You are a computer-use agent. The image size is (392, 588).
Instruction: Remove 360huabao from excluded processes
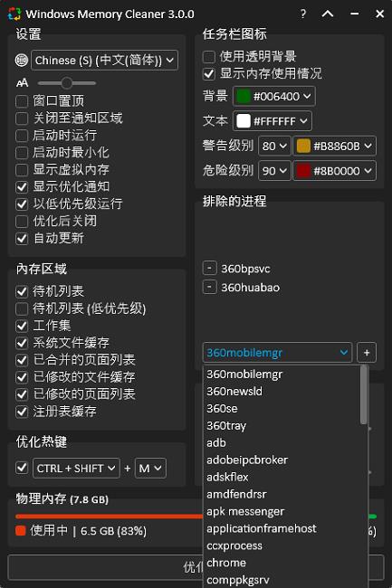pos(209,288)
